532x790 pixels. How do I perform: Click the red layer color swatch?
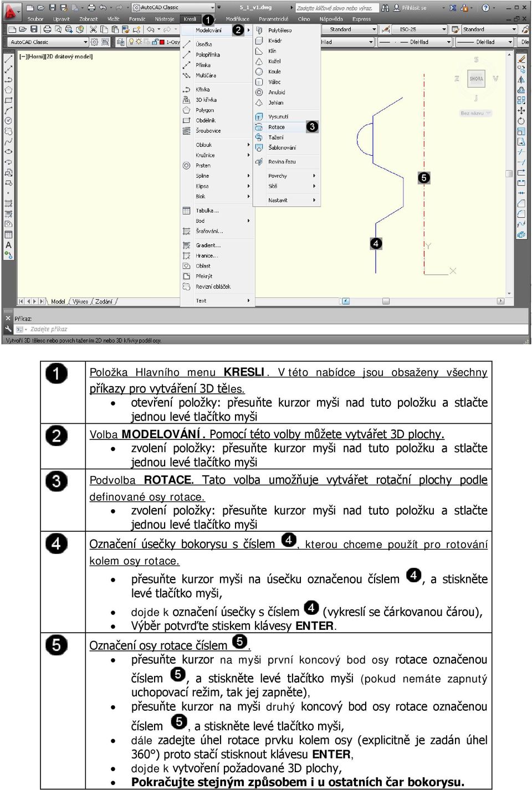[161, 42]
